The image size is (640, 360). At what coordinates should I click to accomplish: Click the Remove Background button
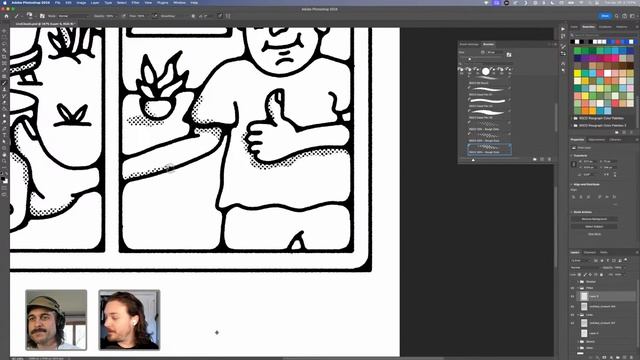(594, 219)
